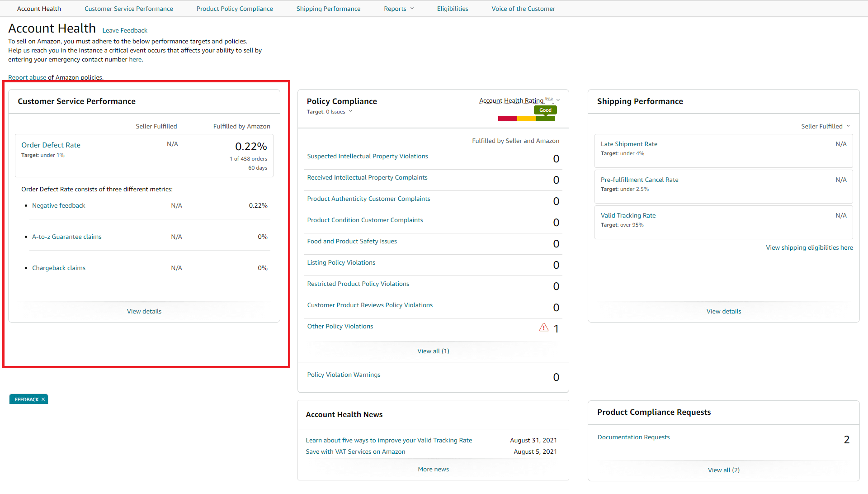The height and width of the screenshot is (494, 868).
Task: Expand the Account Health Rating Beta dropdown
Action: click(558, 100)
